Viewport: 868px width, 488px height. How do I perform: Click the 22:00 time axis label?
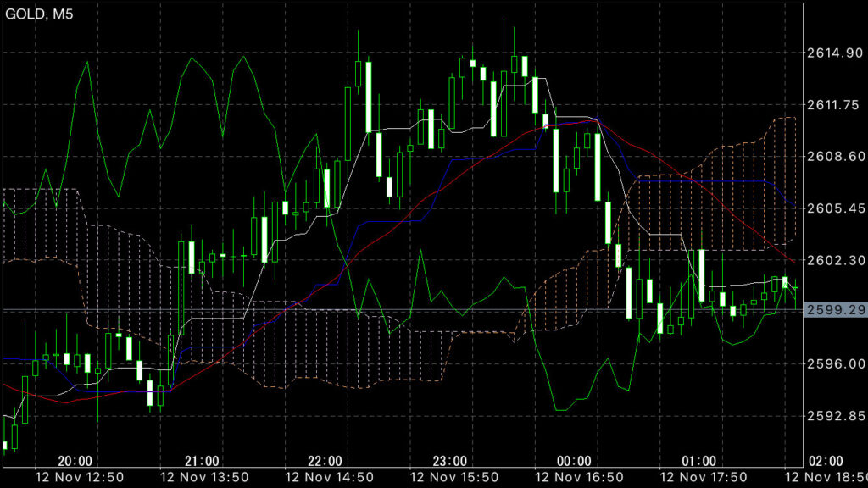pyautogui.click(x=325, y=461)
